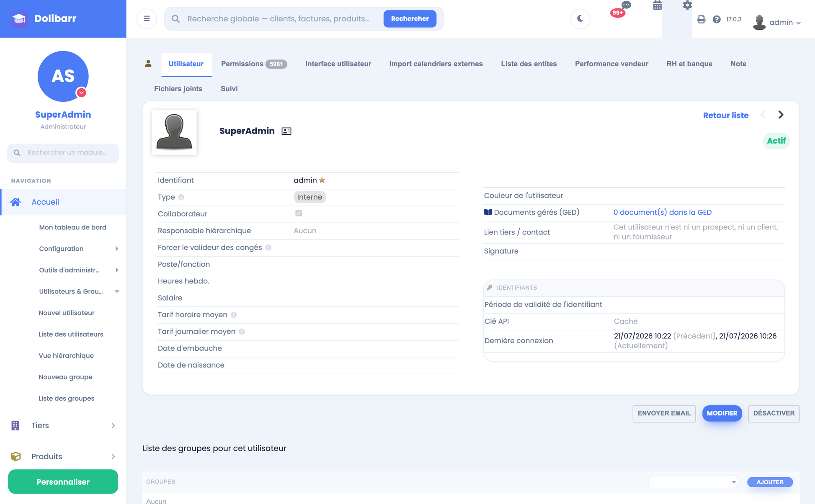Click the user icon before the Utilisateur tab
Screen dimensions: 815x504
coord(148,64)
